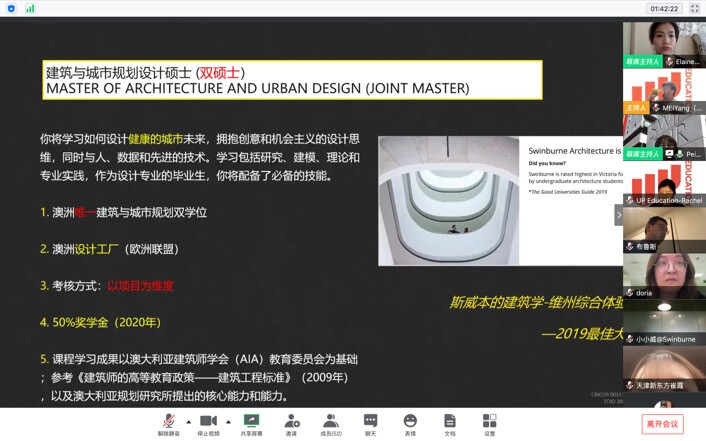Viewport: 706px width, 441px height.
Task: Click slide point 5 mentioning AIA 教育委员会
Action: tap(199, 377)
